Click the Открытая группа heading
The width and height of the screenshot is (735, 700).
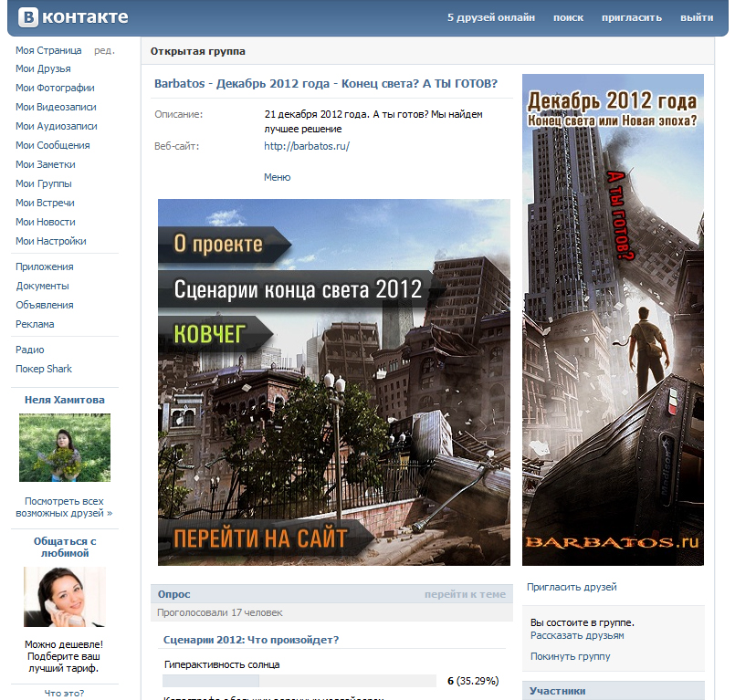click(x=198, y=51)
